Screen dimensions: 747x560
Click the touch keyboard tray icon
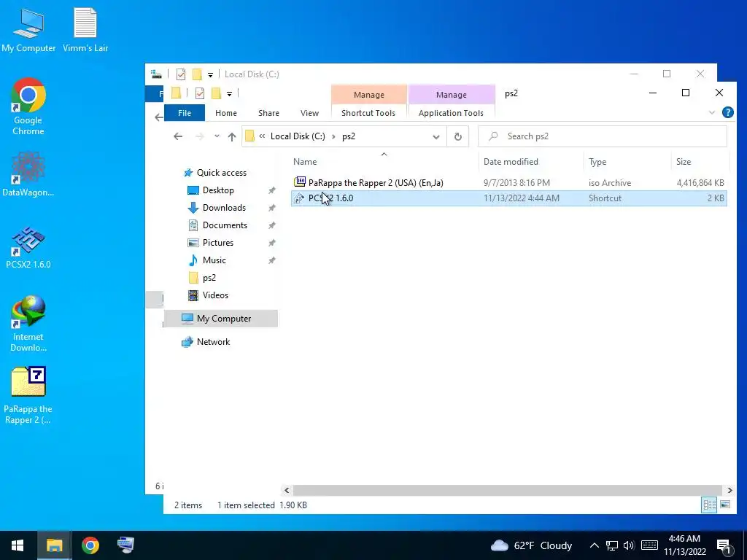tap(649, 545)
